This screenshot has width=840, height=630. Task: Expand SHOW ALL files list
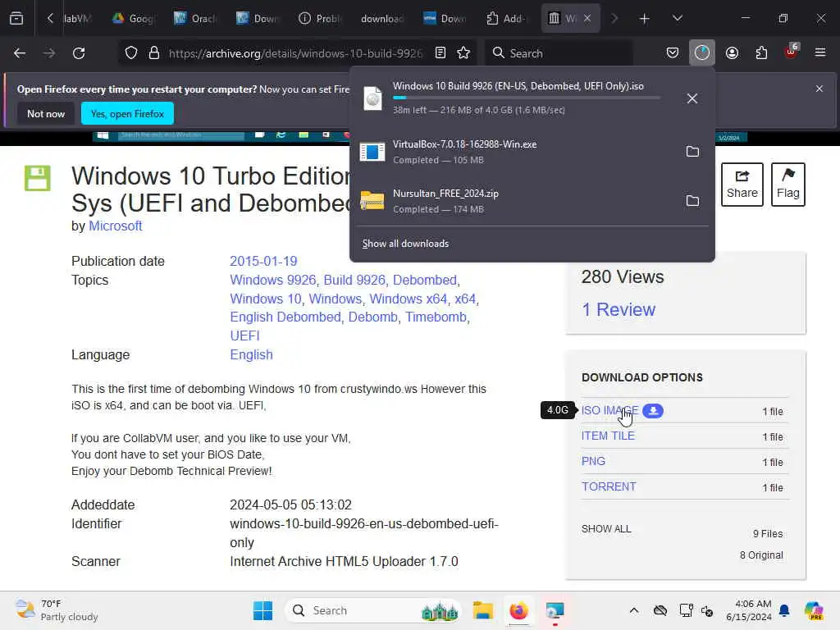(x=606, y=529)
